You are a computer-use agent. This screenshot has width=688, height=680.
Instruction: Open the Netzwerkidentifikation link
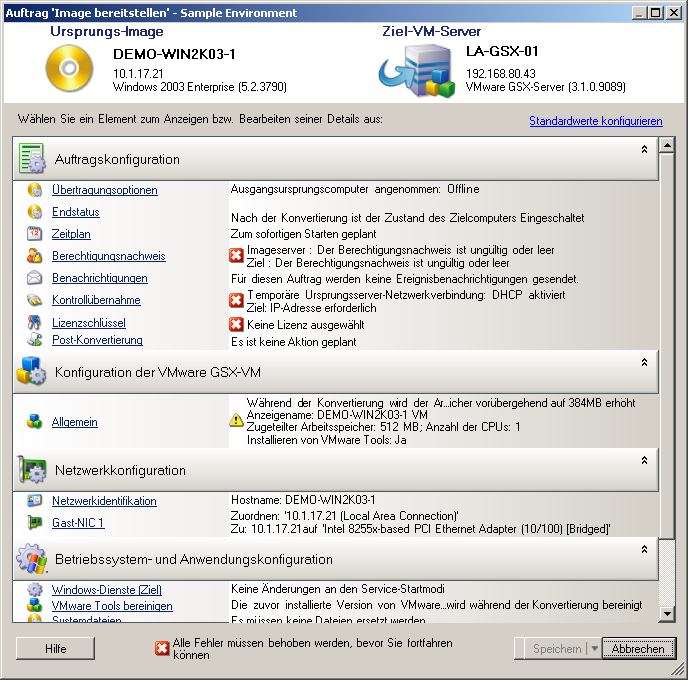pos(104,501)
